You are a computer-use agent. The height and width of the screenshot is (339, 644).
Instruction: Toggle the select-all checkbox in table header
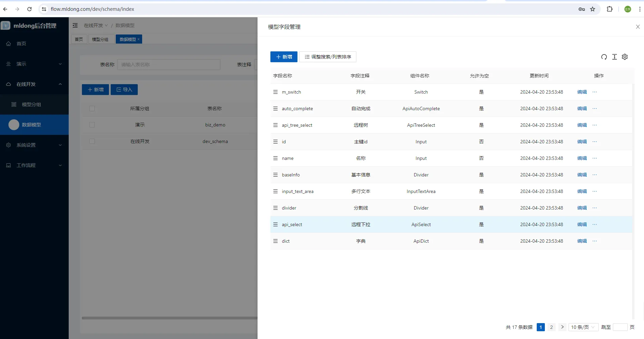tap(92, 108)
